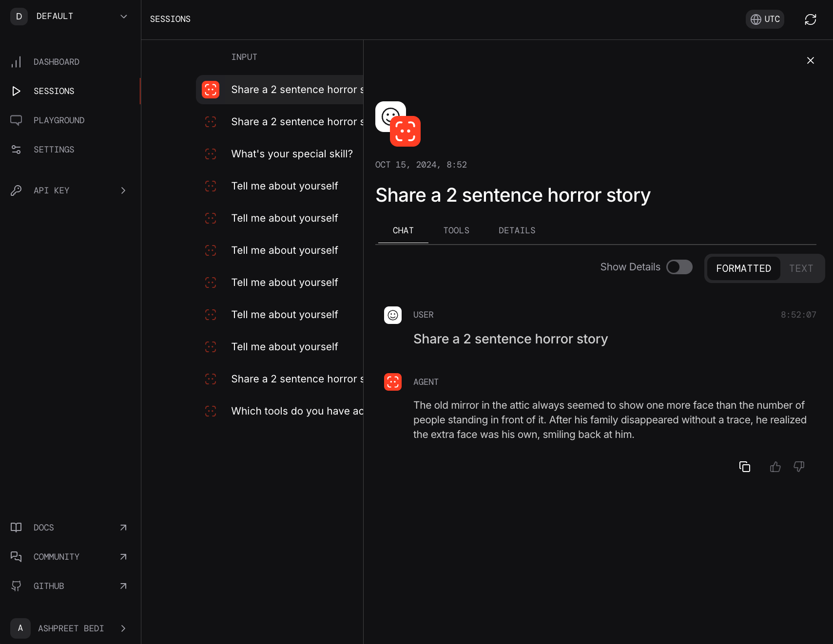Viewport: 833px width, 644px height.
Task: Switch message view to TEXT
Action: [x=801, y=268]
